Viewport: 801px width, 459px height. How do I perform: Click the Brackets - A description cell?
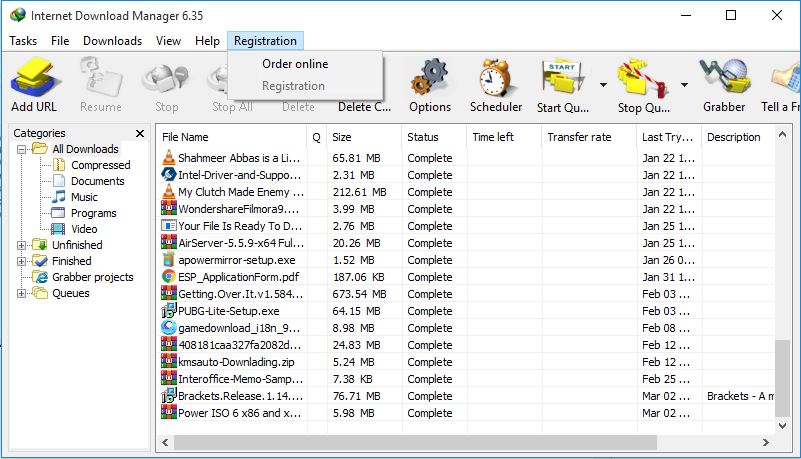point(740,396)
